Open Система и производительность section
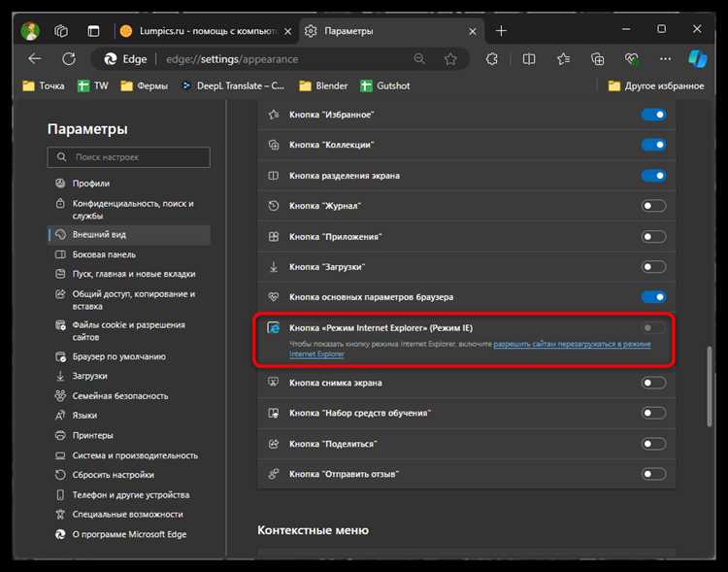728x572 pixels. pos(128,455)
